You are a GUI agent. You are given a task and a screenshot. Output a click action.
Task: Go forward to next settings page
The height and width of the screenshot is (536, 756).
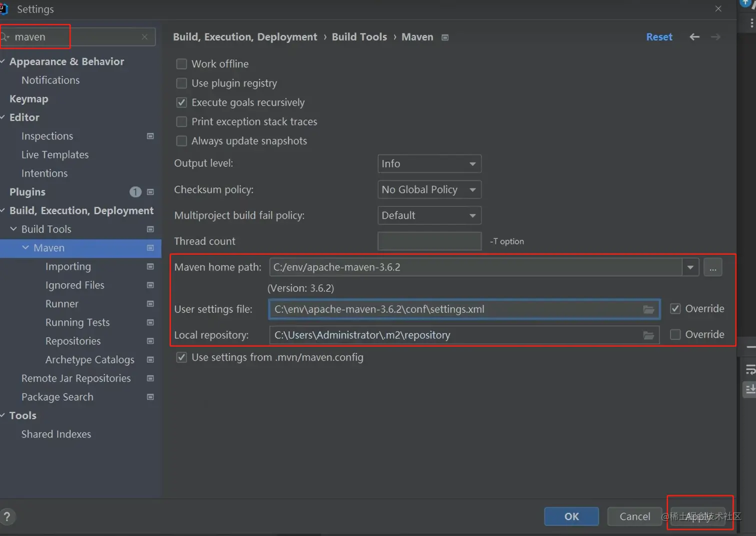[x=715, y=37]
